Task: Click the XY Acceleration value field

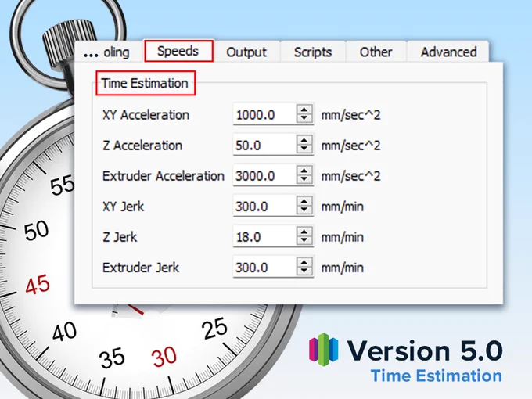Action: 264,115
